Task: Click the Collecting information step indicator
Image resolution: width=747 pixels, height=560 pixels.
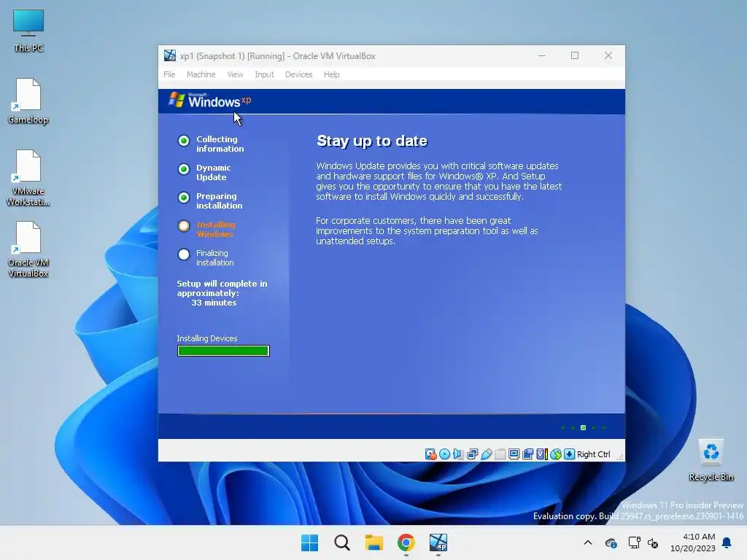Action: point(183,141)
